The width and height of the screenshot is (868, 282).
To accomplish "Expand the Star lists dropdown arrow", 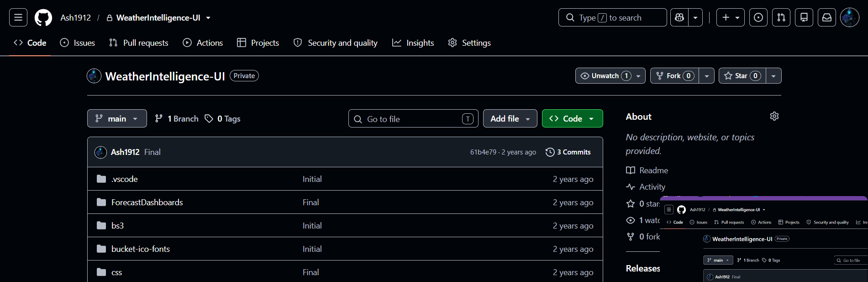I will [773, 76].
